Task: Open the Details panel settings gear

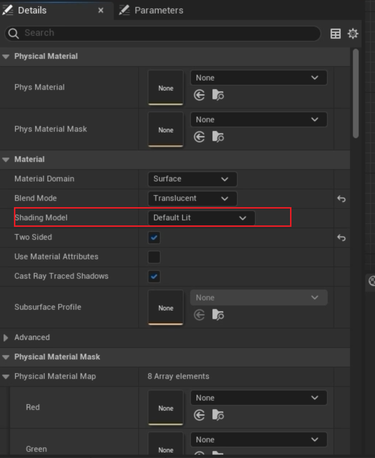Action: click(353, 34)
